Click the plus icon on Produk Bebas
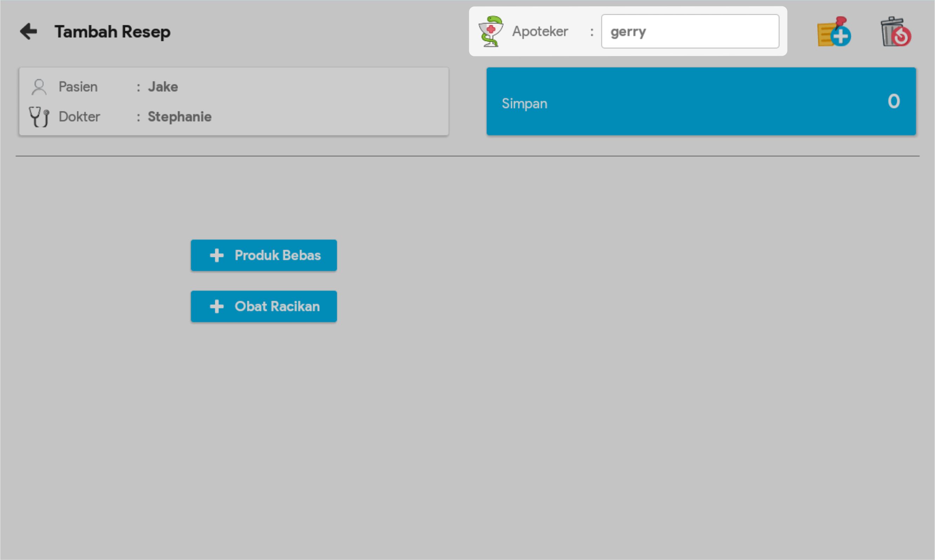 tap(217, 255)
